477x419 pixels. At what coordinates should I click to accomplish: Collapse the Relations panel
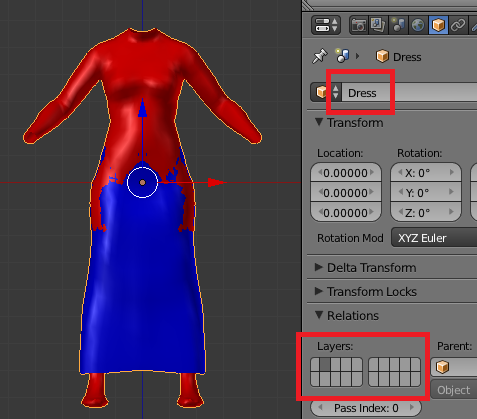click(347, 315)
